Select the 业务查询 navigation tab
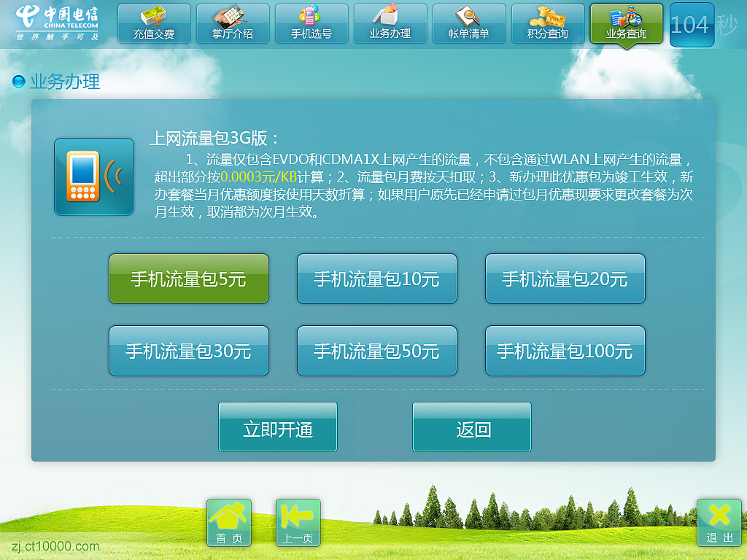 pyautogui.click(x=627, y=24)
